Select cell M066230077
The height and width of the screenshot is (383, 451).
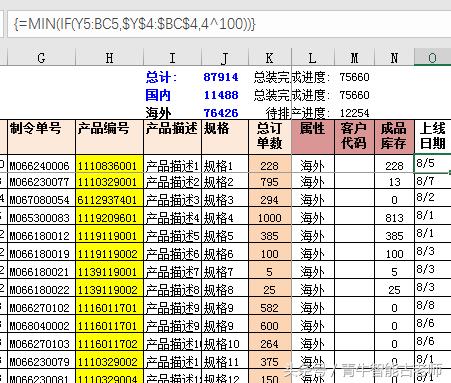pyautogui.click(x=41, y=182)
